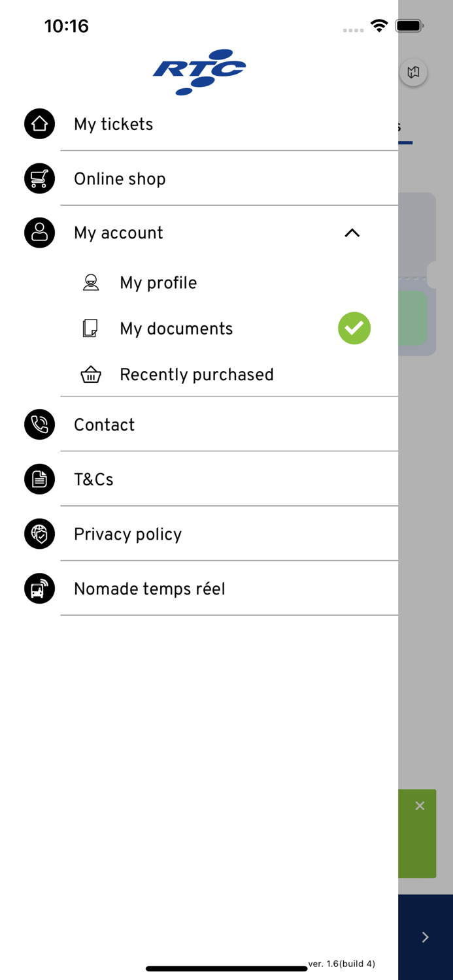
Task: Open the Privacy policy link
Action: pyautogui.click(x=128, y=534)
